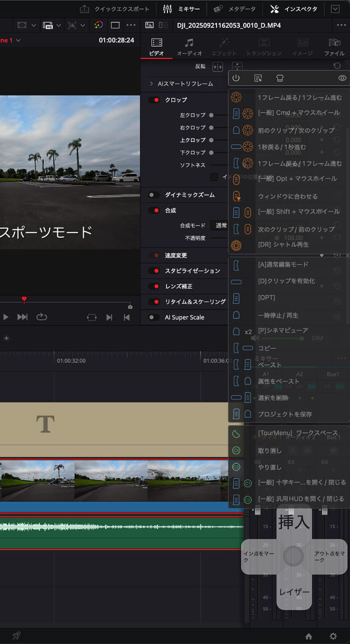Toggle the クロップ enable switch
This screenshot has width=350, height=644.
(154, 100)
